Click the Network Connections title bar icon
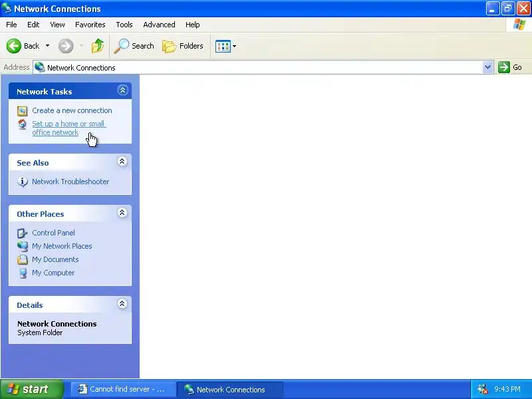This screenshot has width=532, height=399. [7, 8]
